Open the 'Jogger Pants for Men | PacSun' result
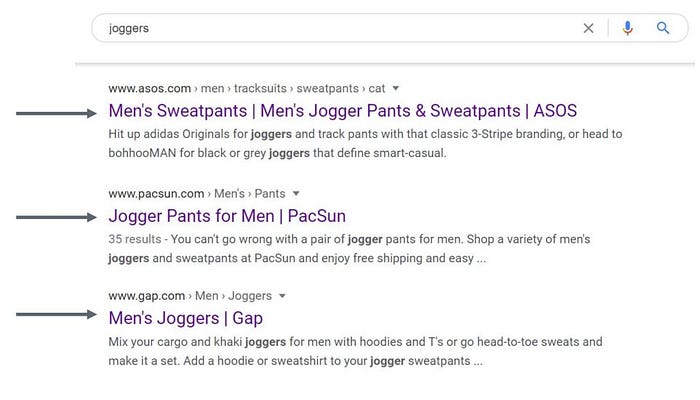This screenshot has height=400, width=700. pos(227,216)
